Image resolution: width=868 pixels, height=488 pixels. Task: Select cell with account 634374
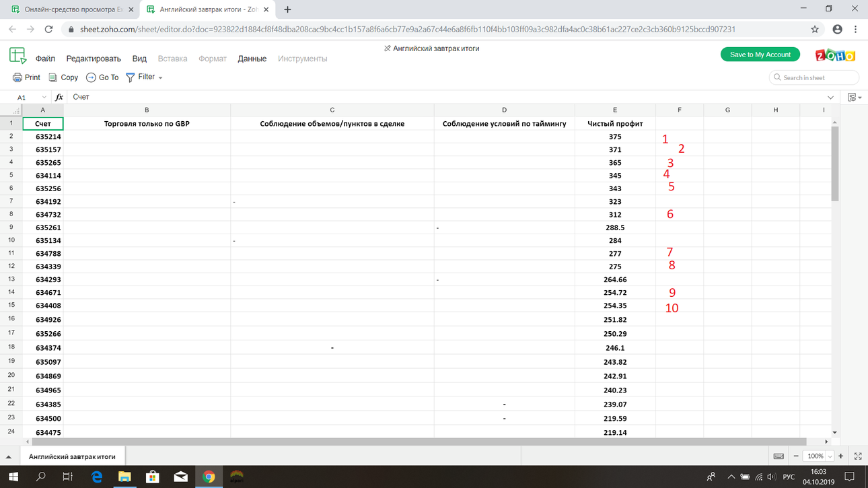tap(43, 348)
